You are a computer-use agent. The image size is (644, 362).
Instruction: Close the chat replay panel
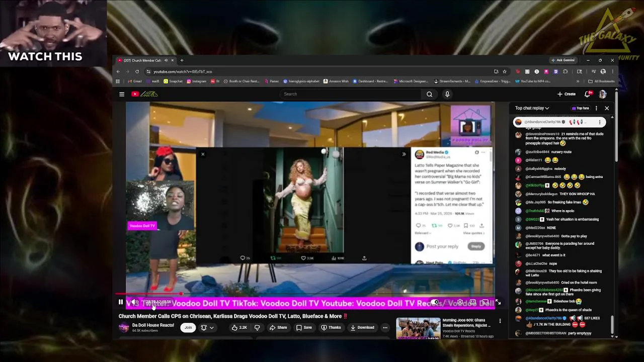(x=607, y=108)
